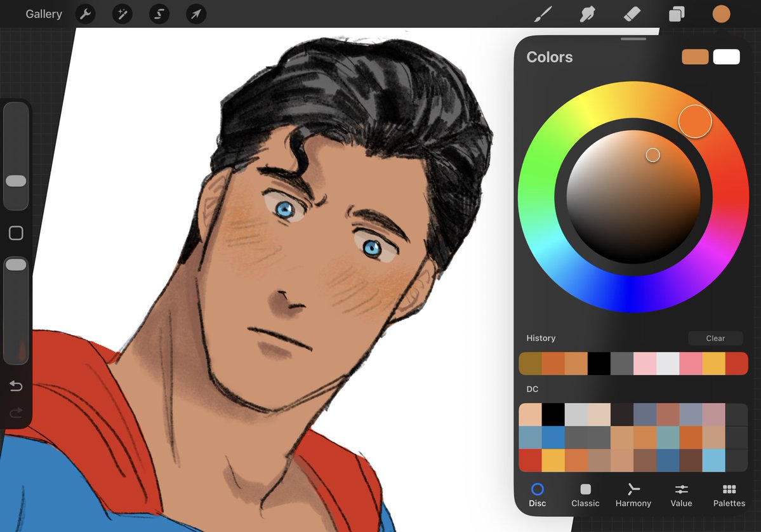The width and height of the screenshot is (761, 532).
Task: Open the Actions wrench menu
Action: 86,14
